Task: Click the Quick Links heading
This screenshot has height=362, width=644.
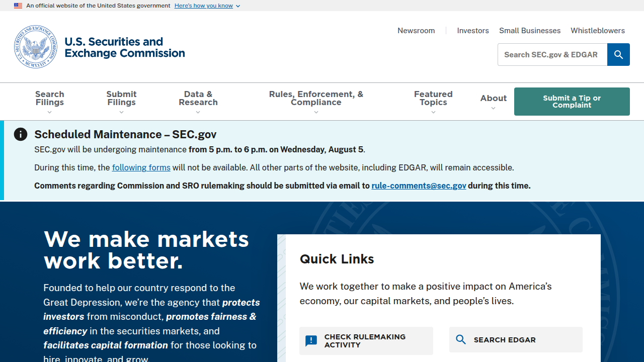Action: pyautogui.click(x=337, y=259)
